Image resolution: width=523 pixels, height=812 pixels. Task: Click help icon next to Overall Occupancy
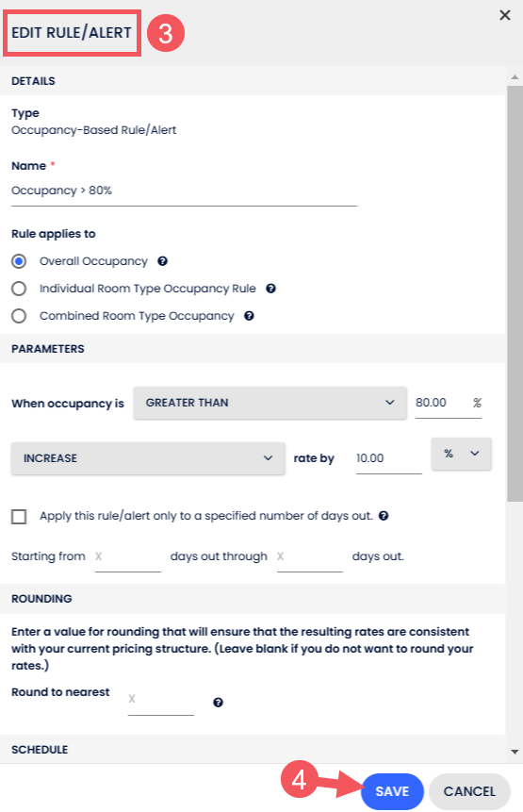(x=162, y=261)
